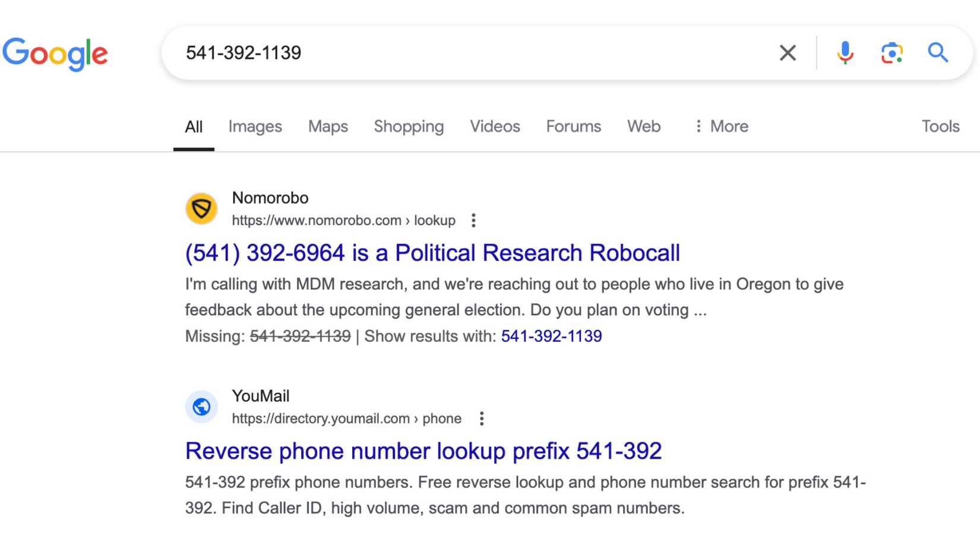The height and width of the screenshot is (551, 980).
Task: Open the three-dot menu next to YouMail result
Action: 481,419
